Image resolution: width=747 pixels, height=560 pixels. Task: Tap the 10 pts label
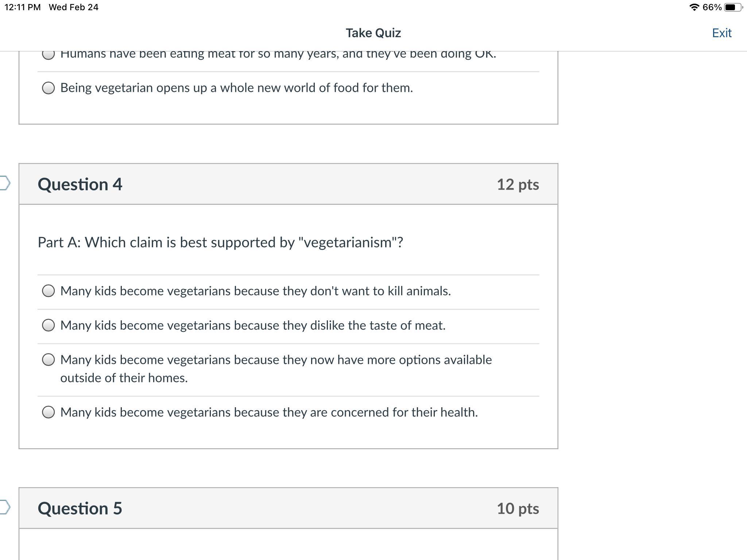[518, 509]
